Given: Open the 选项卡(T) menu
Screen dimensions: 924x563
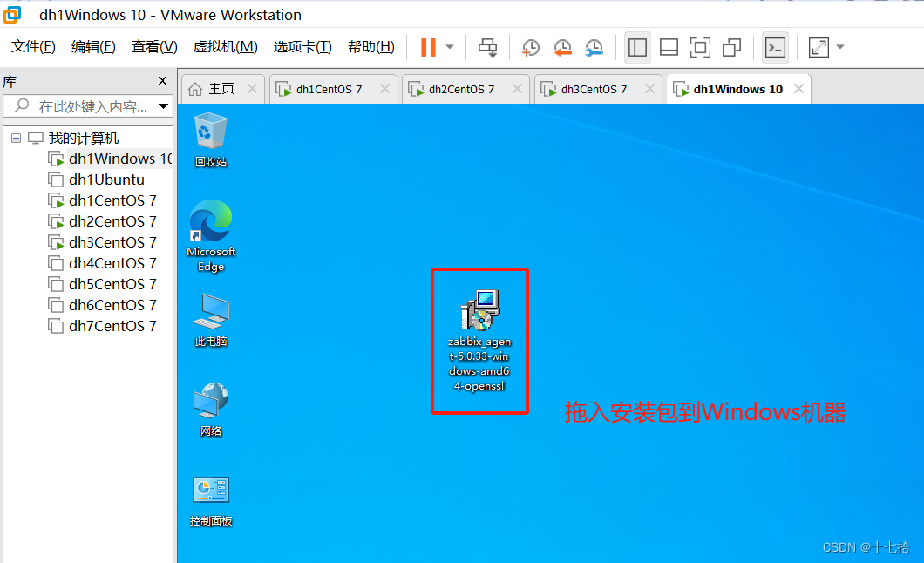Looking at the screenshot, I should 302,46.
